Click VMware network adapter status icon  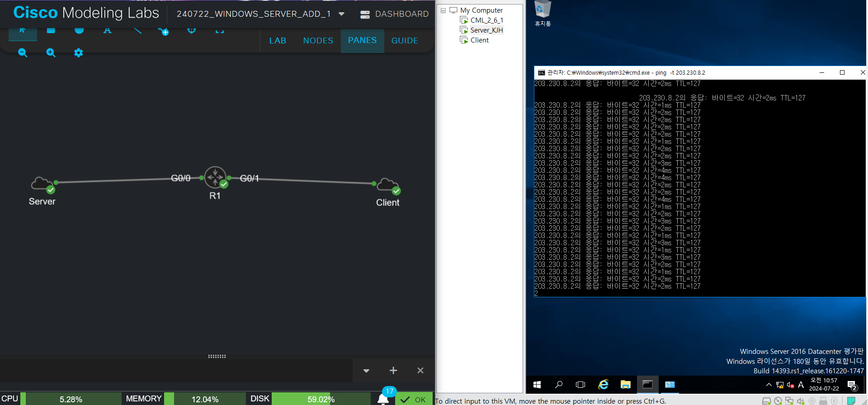pyautogui.click(x=789, y=401)
